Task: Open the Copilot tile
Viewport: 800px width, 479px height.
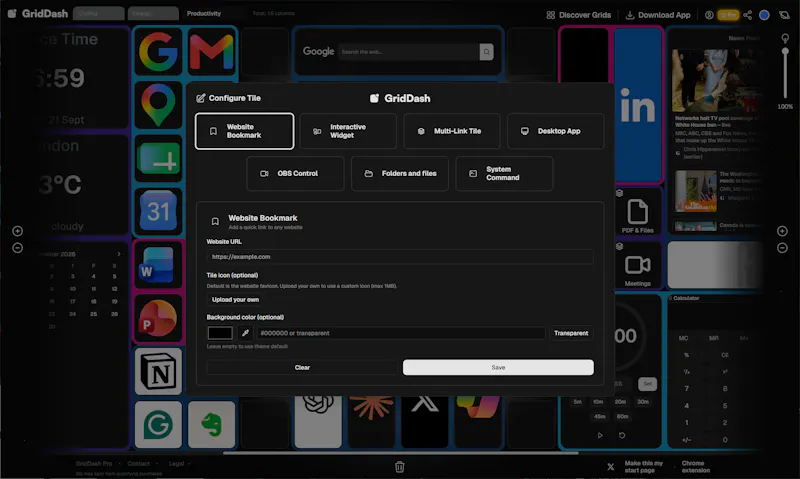Action: [x=478, y=421]
